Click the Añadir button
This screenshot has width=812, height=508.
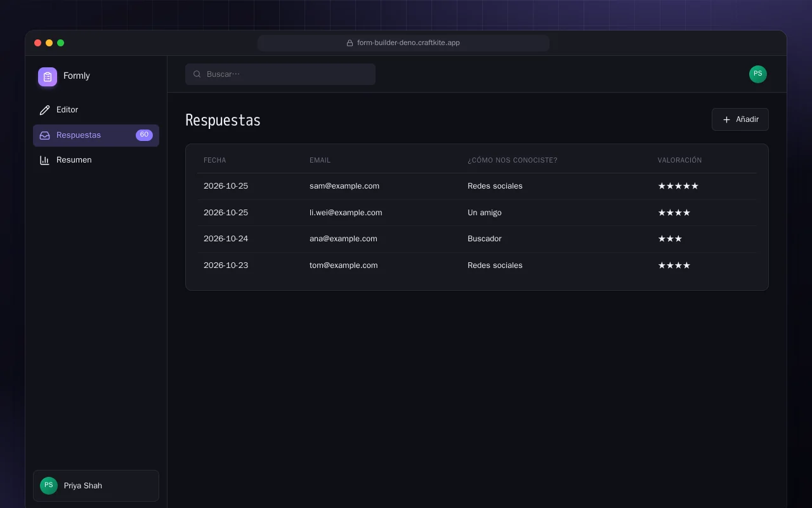coord(740,119)
